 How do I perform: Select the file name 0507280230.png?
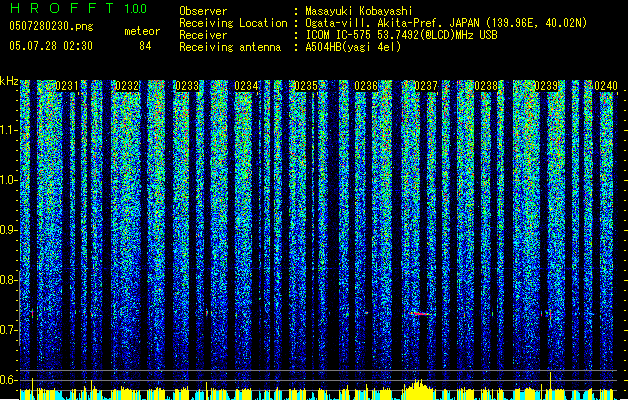tap(51, 26)
